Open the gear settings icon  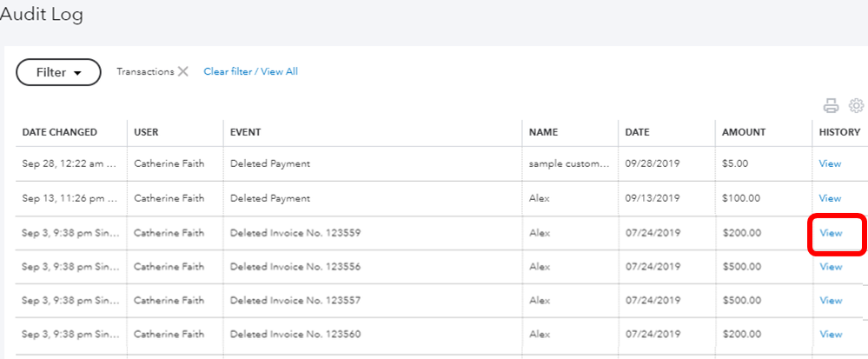click(x=855, y=106)
